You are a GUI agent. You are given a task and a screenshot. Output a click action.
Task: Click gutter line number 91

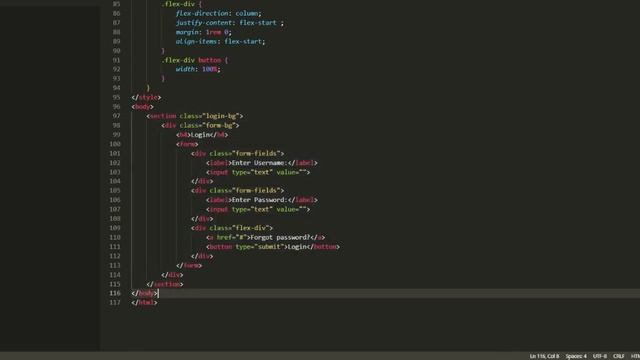pyautogui.click(x=116, y=60)
